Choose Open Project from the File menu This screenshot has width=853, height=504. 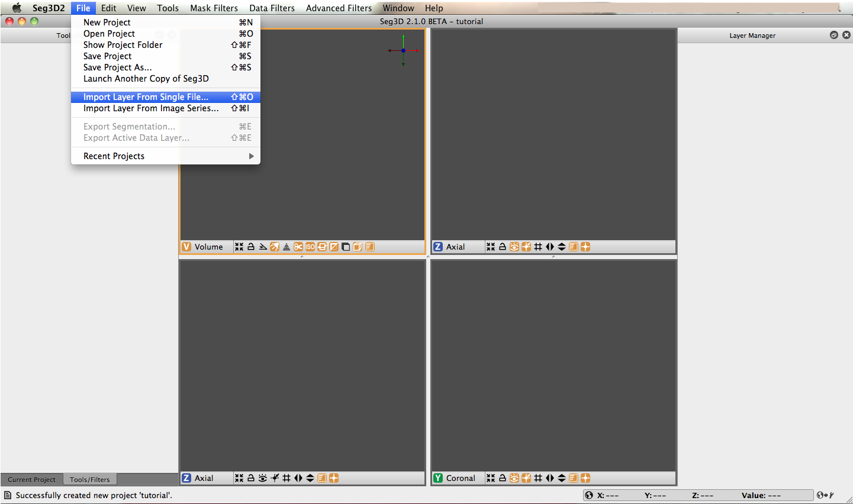click(x=166, y=34)
